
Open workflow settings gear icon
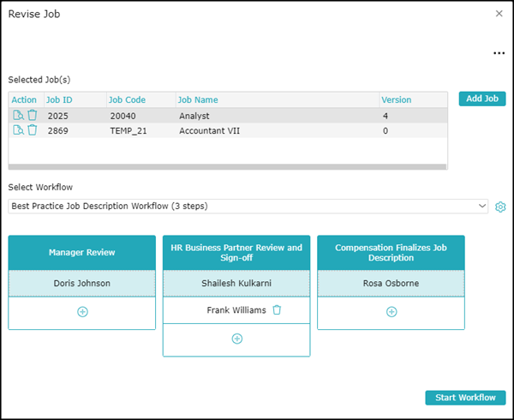pyautogui.click(x=500, y=207)
